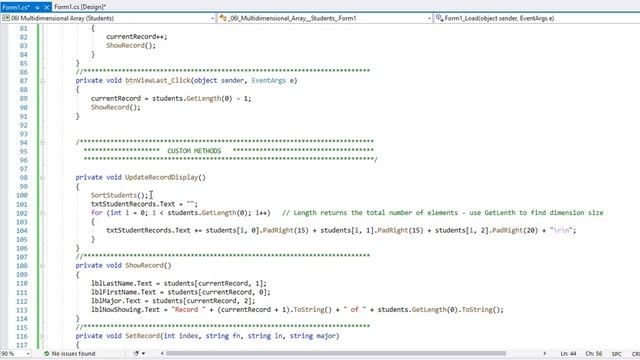Click the SPC indentation indicator
The width and height of the screenshot is (640, 360).
(x=616, y=353)
